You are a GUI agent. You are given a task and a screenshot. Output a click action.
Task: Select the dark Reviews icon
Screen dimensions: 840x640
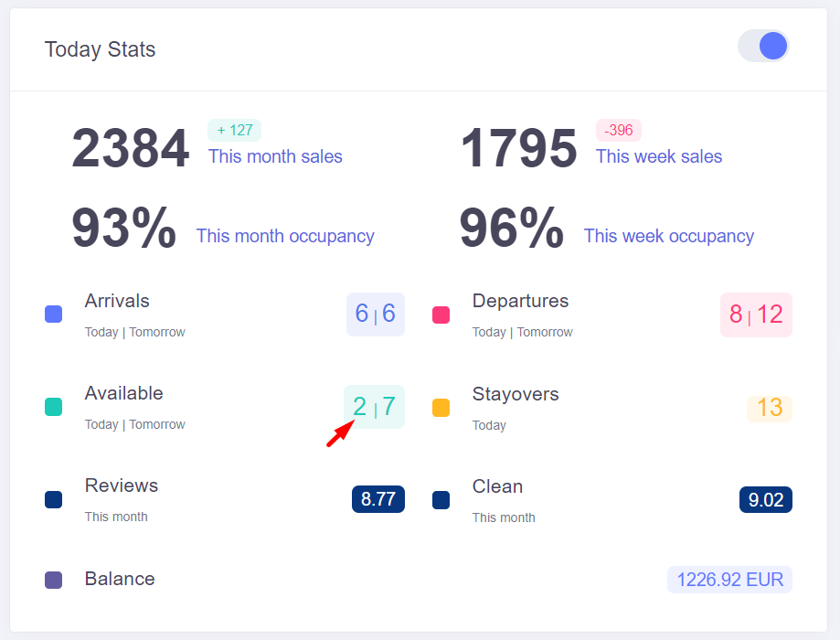[53, 499]
